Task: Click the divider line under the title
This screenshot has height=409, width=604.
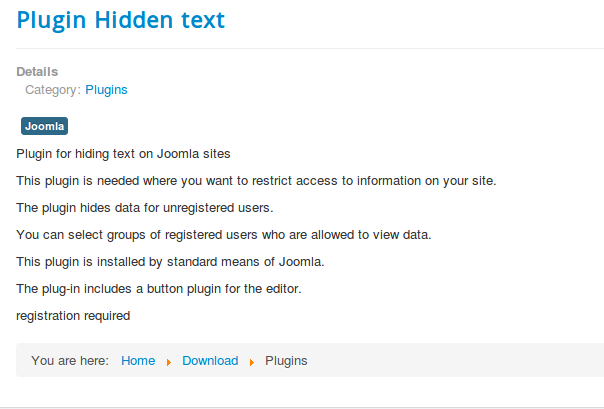Action: click(310, 49)
